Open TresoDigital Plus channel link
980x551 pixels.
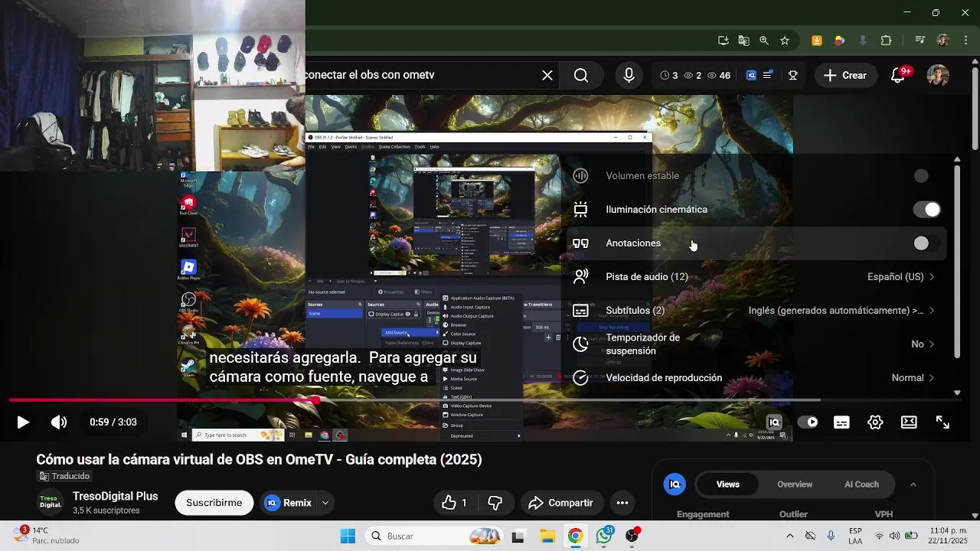tap(116, 496)
